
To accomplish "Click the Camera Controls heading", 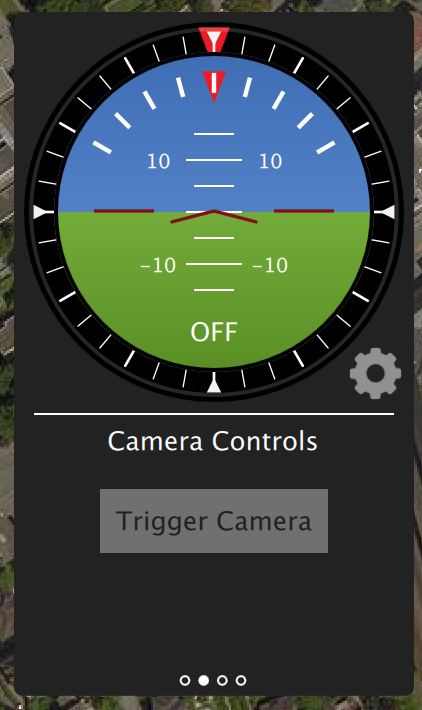I will [x=212, y=441].
